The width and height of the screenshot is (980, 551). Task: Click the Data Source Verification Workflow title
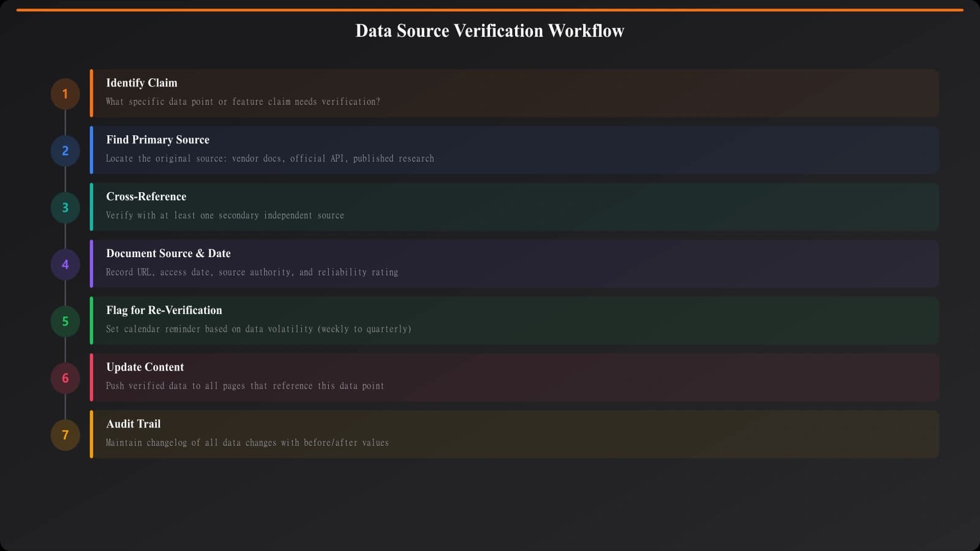click(x=489, y=31)
